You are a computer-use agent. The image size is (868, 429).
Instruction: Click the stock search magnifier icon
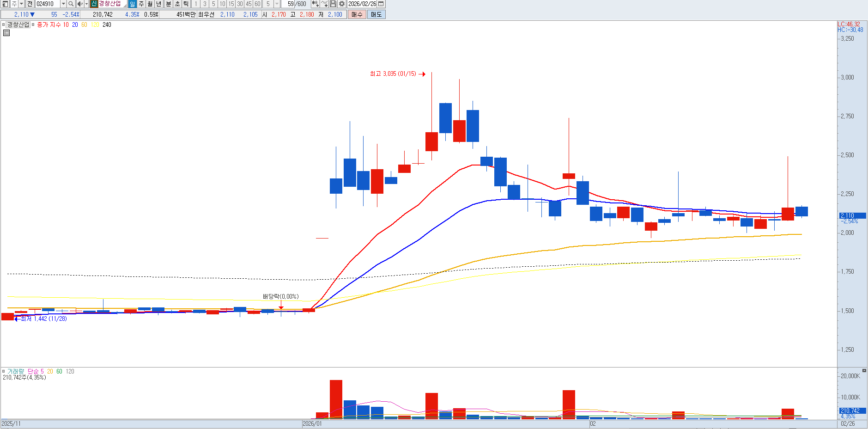[71, 4]
